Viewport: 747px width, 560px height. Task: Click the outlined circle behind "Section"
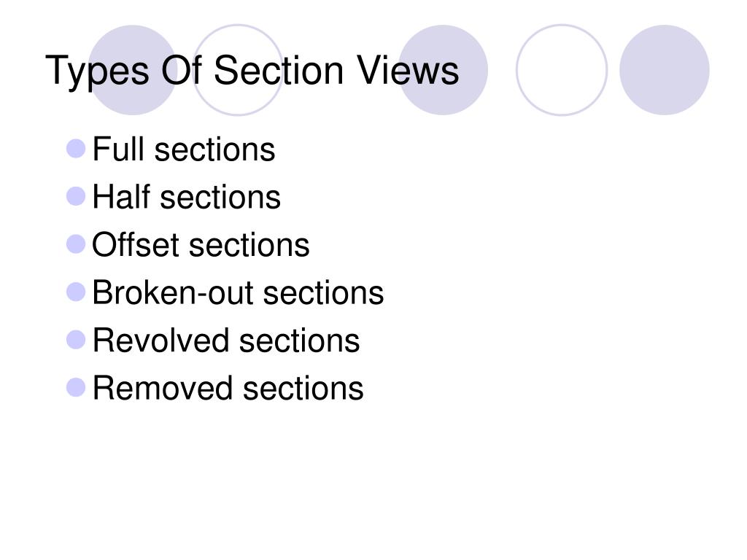pyautogui.click(x=238, y=70)
